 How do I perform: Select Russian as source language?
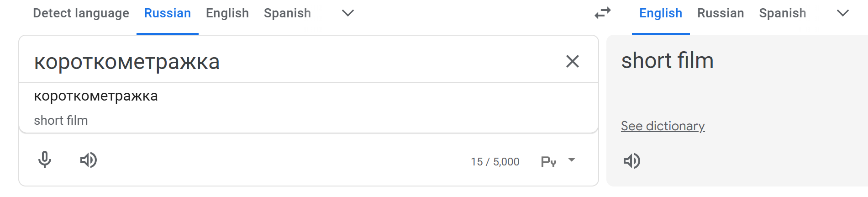coord(168,13)
